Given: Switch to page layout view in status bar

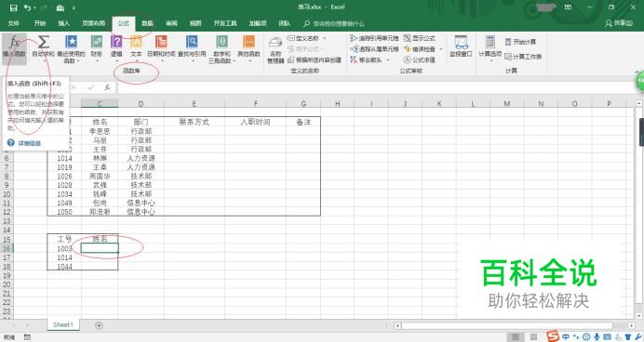Looking at the screenshot, I should [533, 337].
